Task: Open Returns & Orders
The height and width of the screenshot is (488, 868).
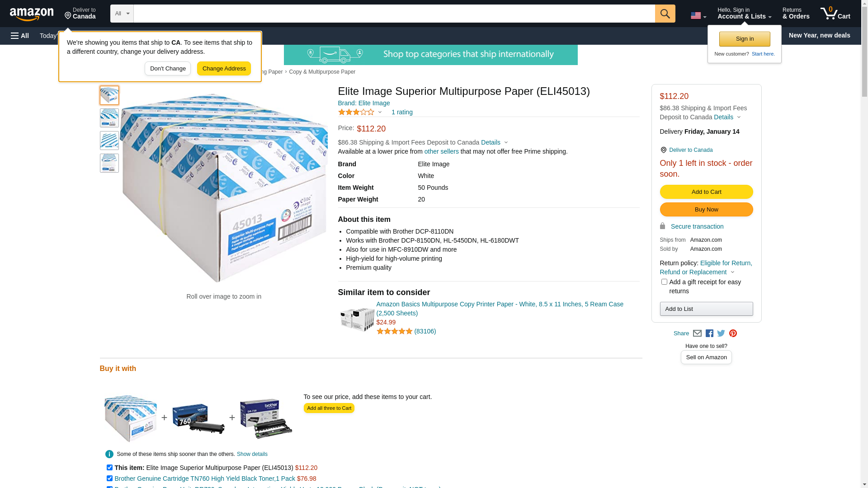Action: tap(796, 14)
